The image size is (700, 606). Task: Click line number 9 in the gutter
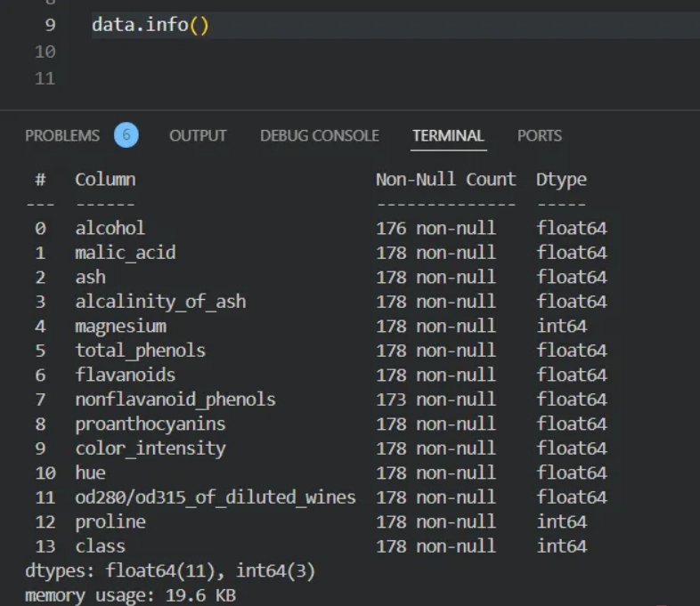50,25
